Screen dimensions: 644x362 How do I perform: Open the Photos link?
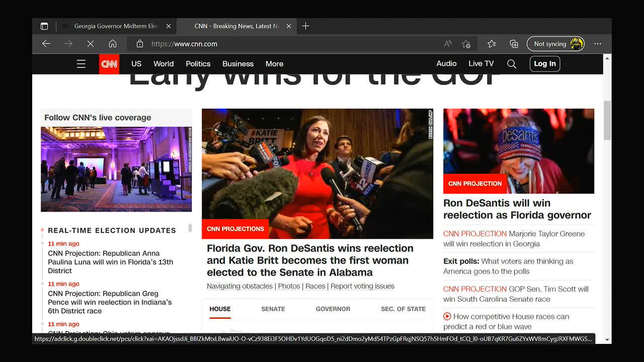point(289,286)
